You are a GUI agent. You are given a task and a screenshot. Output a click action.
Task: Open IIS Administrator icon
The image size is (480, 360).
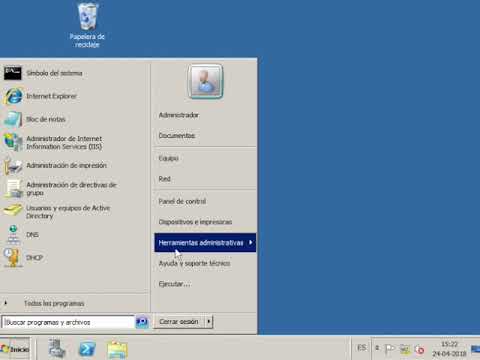[x=13, y=142]
